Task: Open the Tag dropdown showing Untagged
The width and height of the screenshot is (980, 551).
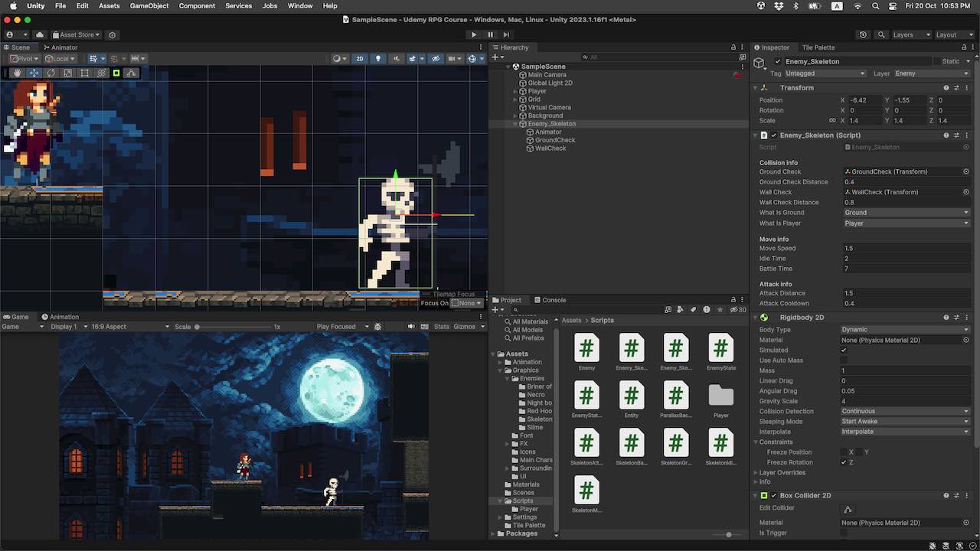Action: pos(825,73)
